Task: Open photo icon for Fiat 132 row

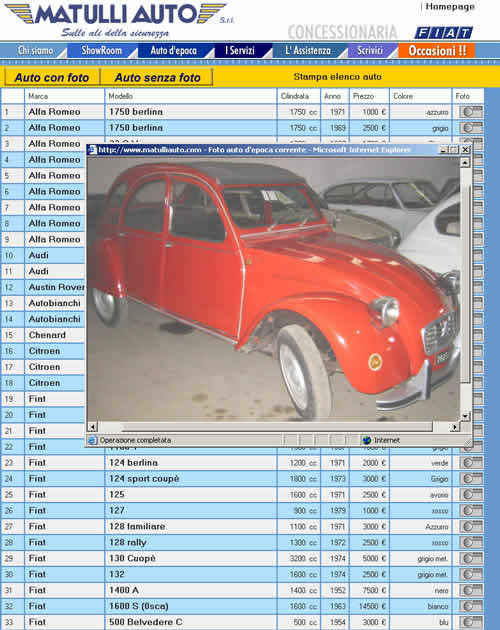Action: tap(471, 574)
